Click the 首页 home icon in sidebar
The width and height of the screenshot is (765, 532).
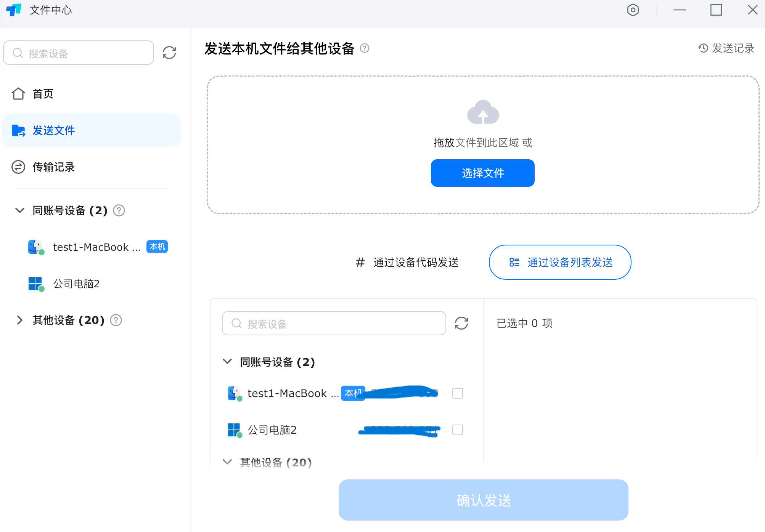18,94
